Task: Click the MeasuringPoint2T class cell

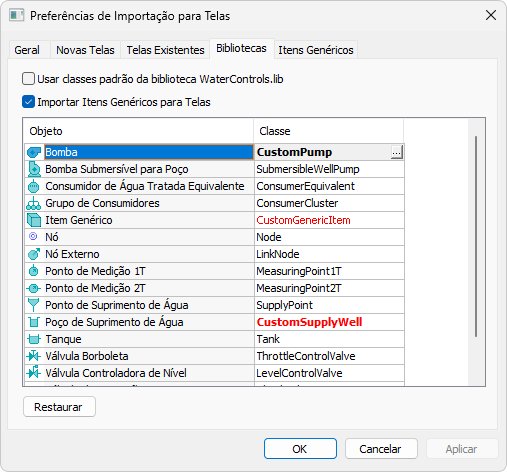Action: pos(329,288)
